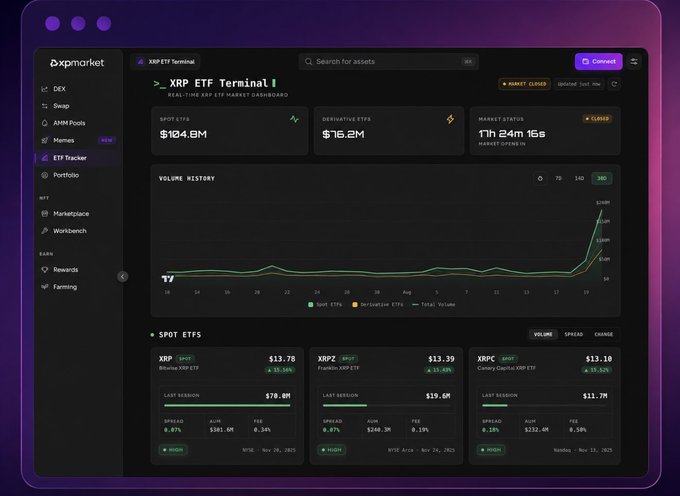Select the 7D volume range
Image resolution: width=680 pixels, height=496 pixels.
click(558, 178)
